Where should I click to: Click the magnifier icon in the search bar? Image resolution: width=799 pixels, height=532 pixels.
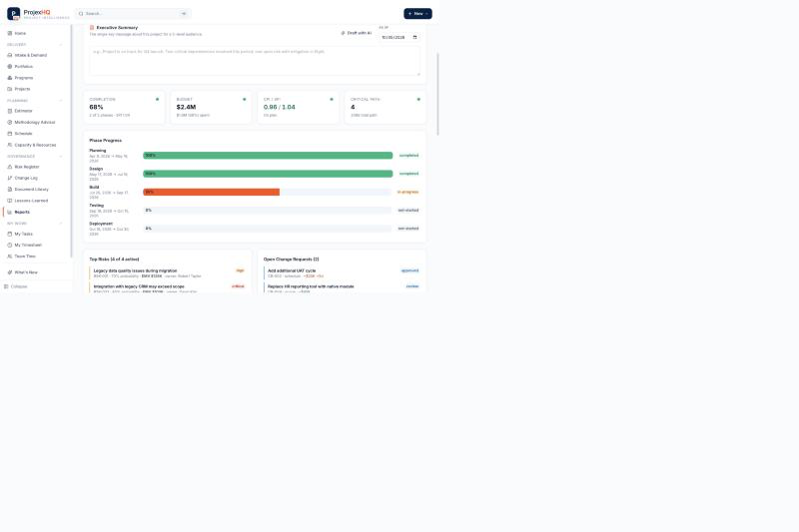[x=81, y=14]
